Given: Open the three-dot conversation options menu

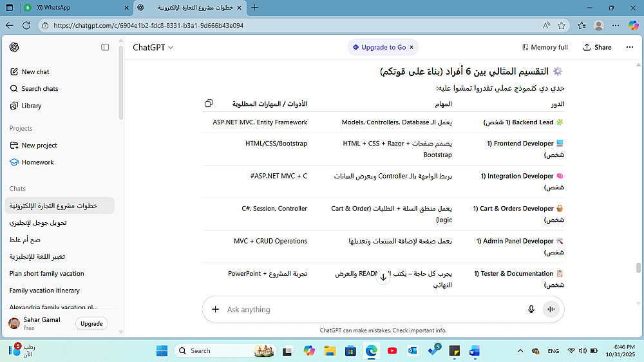Looking at the screenshot, I should (630, 47).
